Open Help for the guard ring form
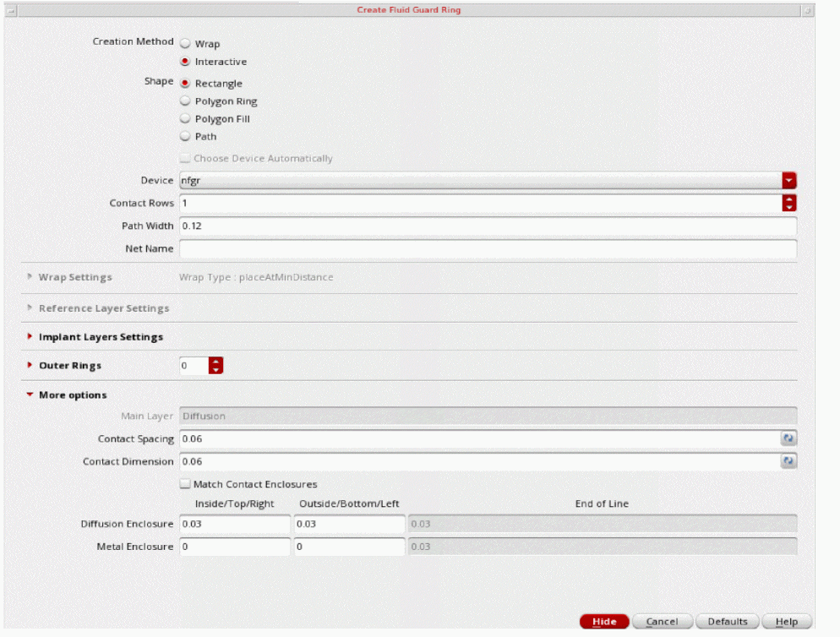Image resolution: width=840 pixels, height=637 pixels. (786, 622)
